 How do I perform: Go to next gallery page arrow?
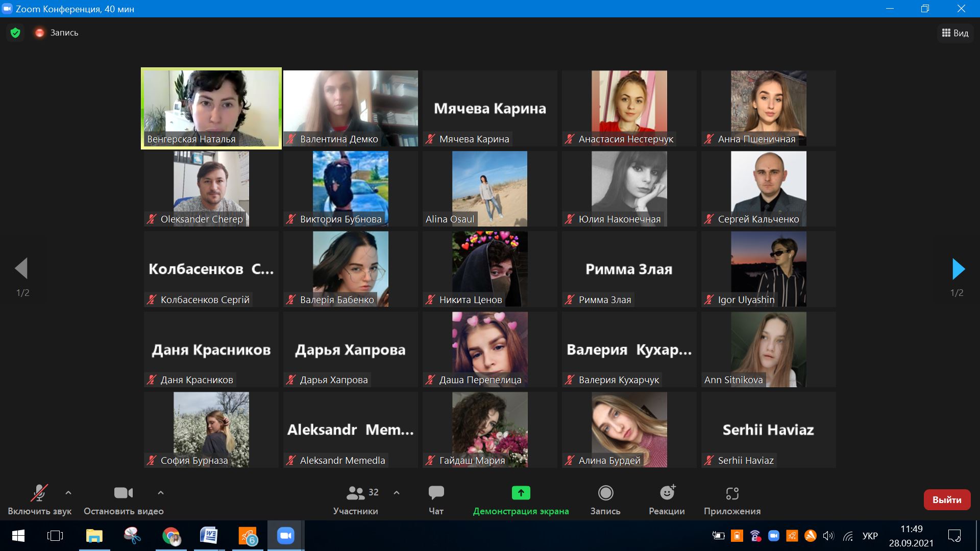click(958, 269)
